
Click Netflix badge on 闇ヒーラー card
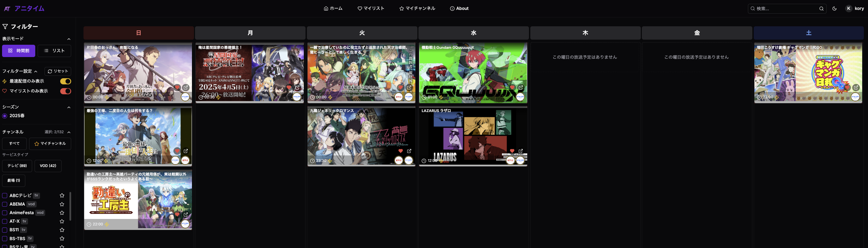click(399, 97)
